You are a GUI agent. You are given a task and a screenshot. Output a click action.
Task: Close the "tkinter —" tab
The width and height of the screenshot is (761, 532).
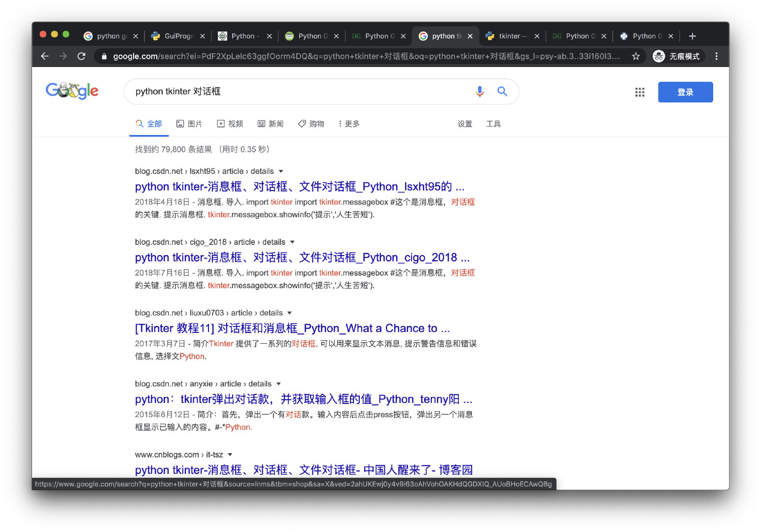tap(537, 36)
